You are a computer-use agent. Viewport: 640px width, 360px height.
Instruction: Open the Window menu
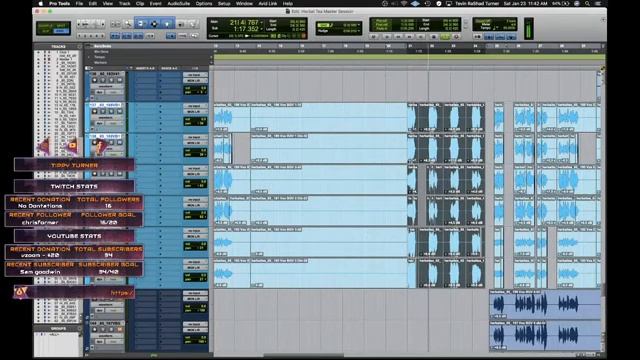point(244,3)
